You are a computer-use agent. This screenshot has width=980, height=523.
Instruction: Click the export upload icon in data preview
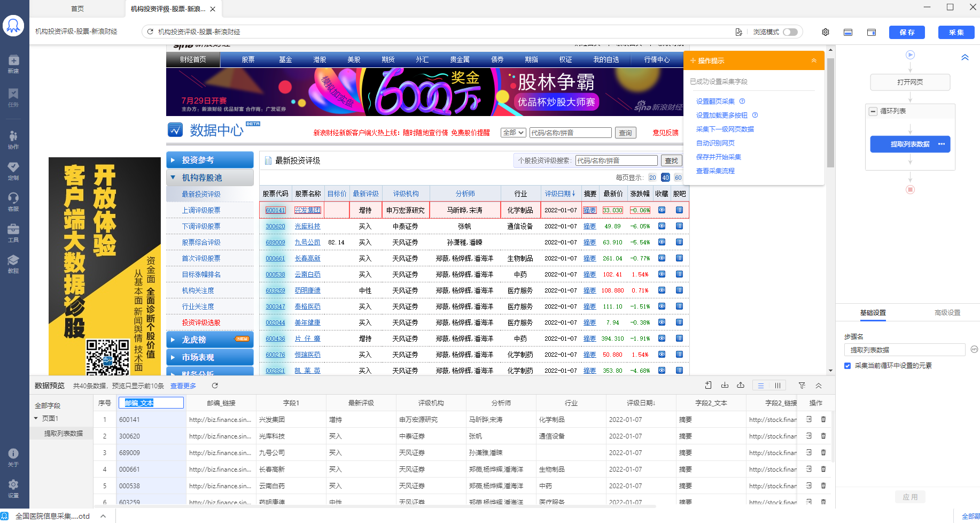pyautogui.click(x=741, y=385)
